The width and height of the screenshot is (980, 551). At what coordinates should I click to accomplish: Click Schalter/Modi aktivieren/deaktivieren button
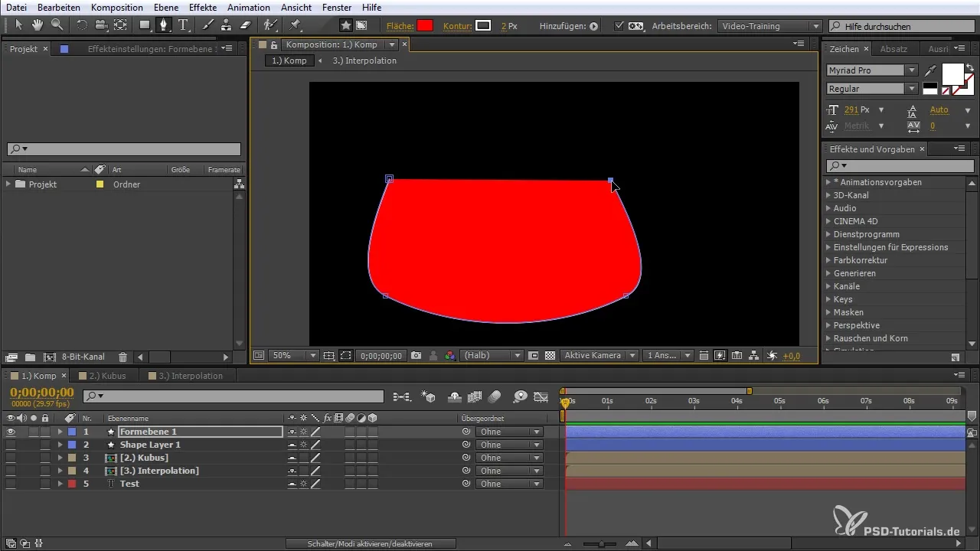tap(371, 543)
